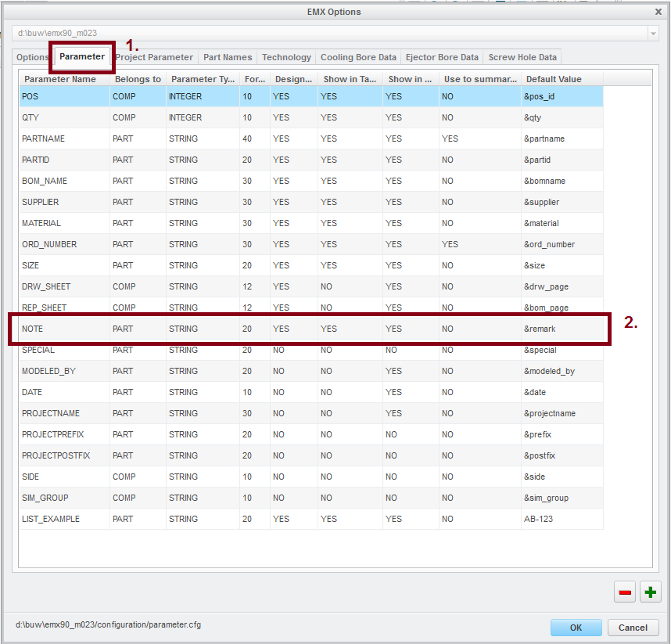
Task: Close the EMX Options dialog
Action: (x=658, y=12)
